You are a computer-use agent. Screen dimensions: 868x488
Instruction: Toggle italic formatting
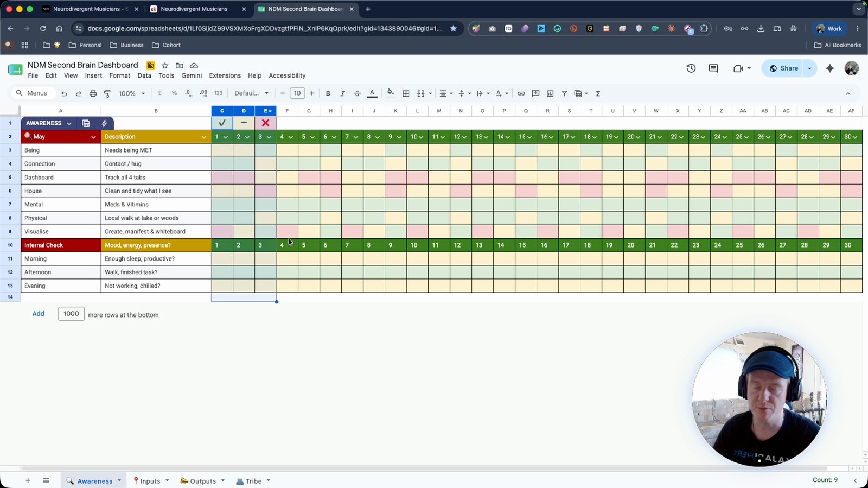click(x=342, y=93)
